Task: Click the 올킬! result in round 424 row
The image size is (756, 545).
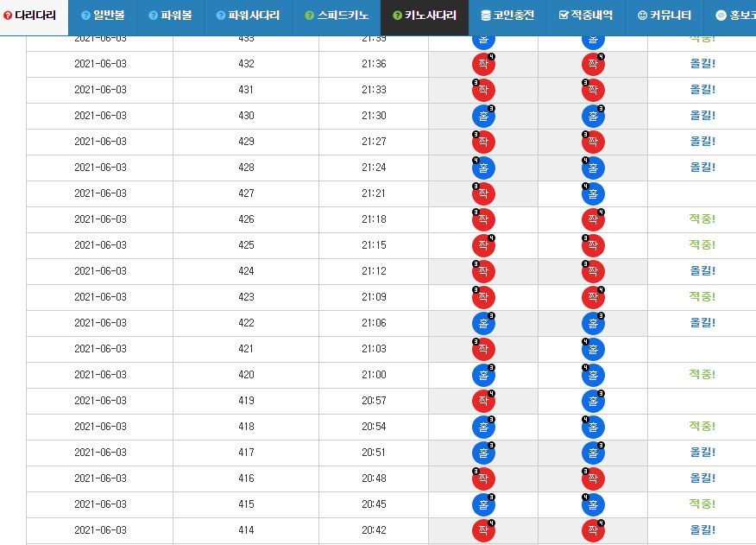Action: (x=702, y=271)
